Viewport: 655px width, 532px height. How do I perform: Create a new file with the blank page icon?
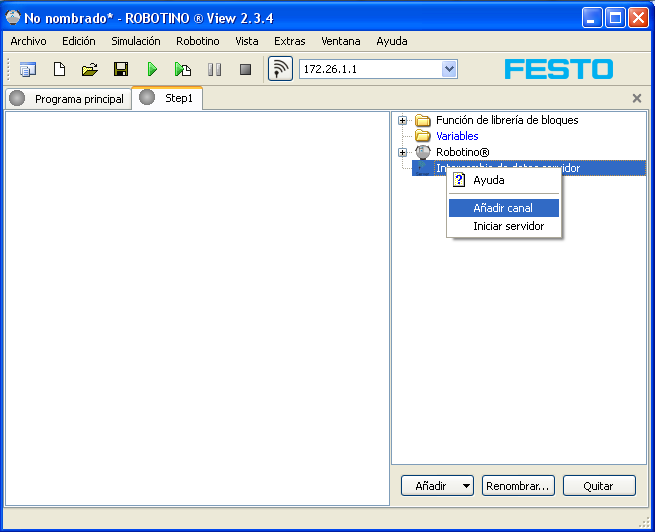click(x=59, y=69)
